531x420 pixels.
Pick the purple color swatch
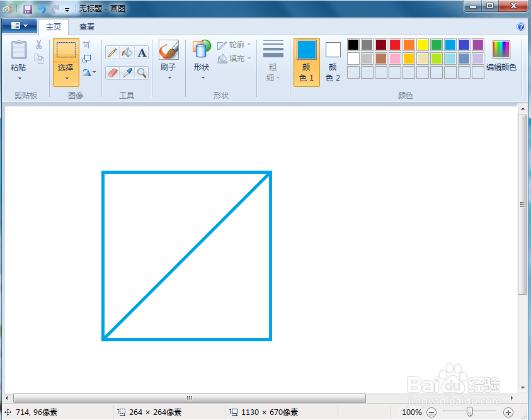point(478,45)
